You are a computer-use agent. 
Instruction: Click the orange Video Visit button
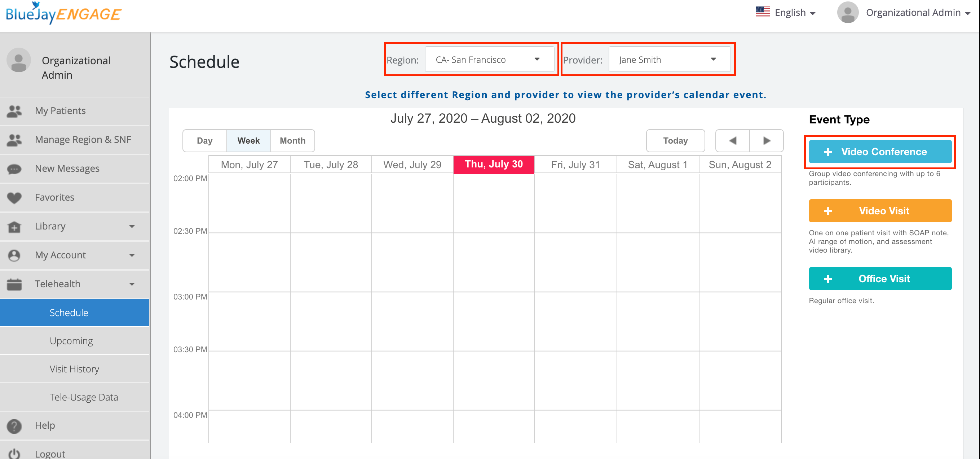click(x=879, y=211)
